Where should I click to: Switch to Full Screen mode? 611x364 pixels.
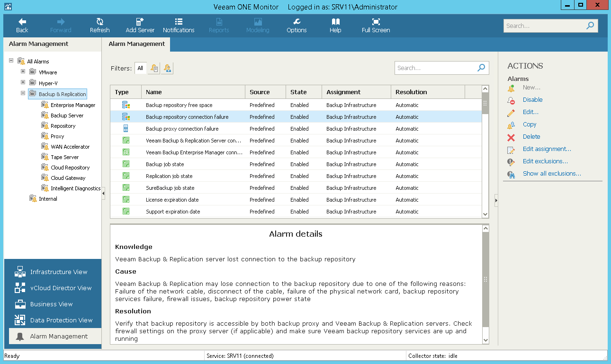[x=376, y=26]
